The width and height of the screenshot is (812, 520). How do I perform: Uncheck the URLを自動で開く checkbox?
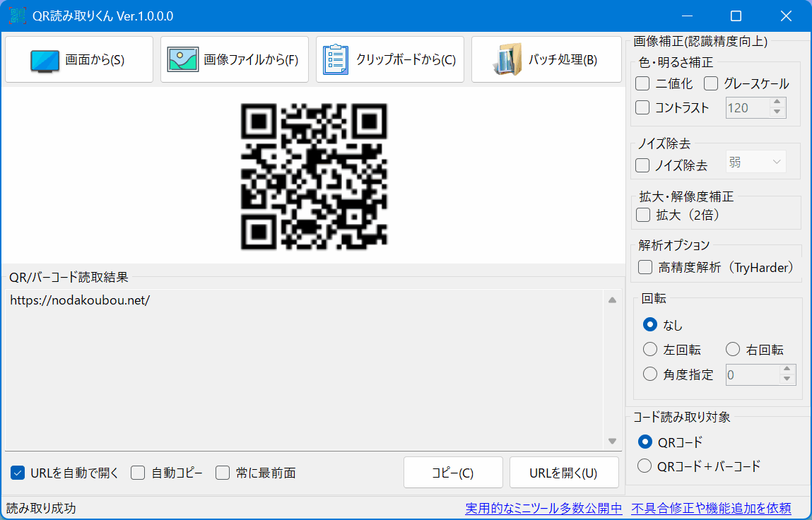tap(16, 473)
